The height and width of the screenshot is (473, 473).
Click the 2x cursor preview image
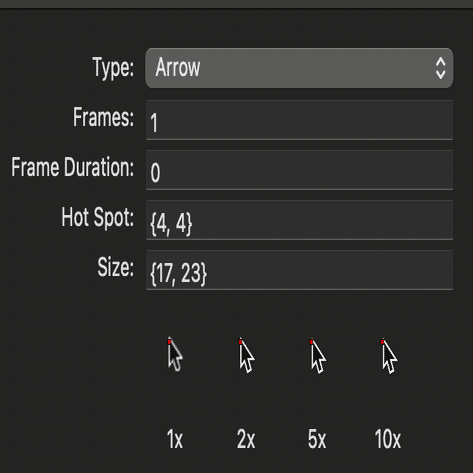tap(247, 355)
